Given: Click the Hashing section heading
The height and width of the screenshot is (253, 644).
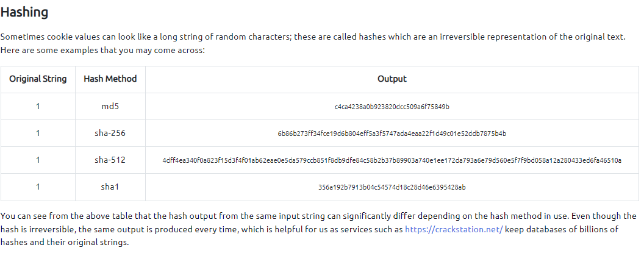Looking at the screenshot, I should 24,12.
